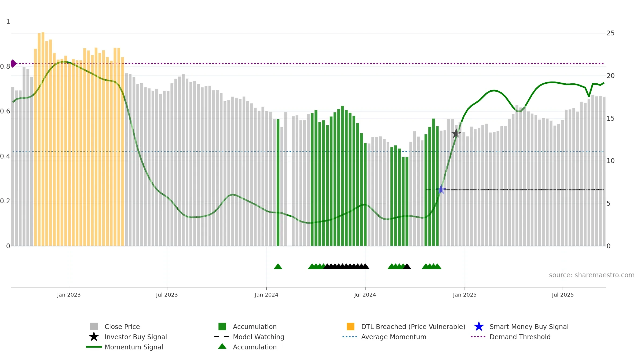Viewport: 644px width, 362px height.
Task: Click the black star icon in the legend
Action: point(94,337)
